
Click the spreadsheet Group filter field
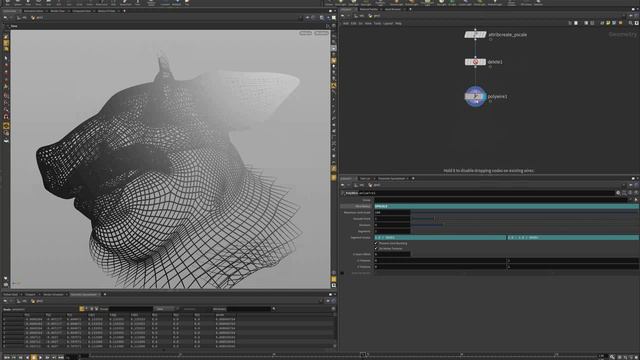coord(130,309)
